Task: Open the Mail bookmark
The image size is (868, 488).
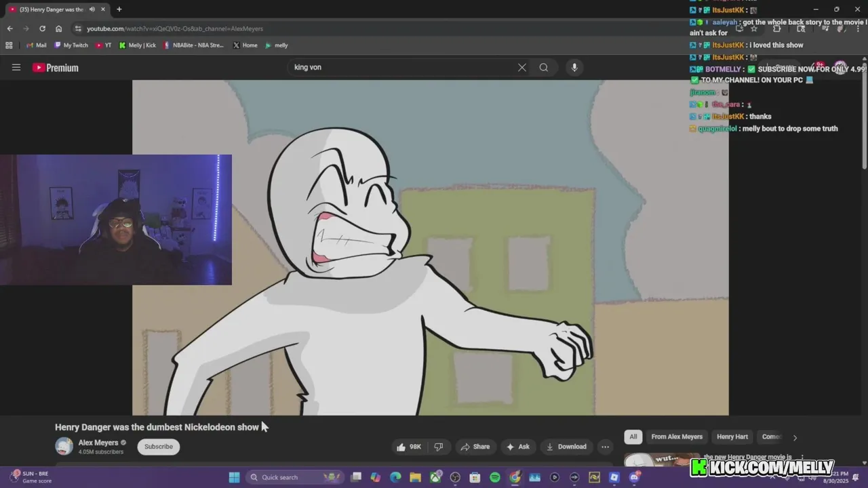Action: click(x=37, y=45)
